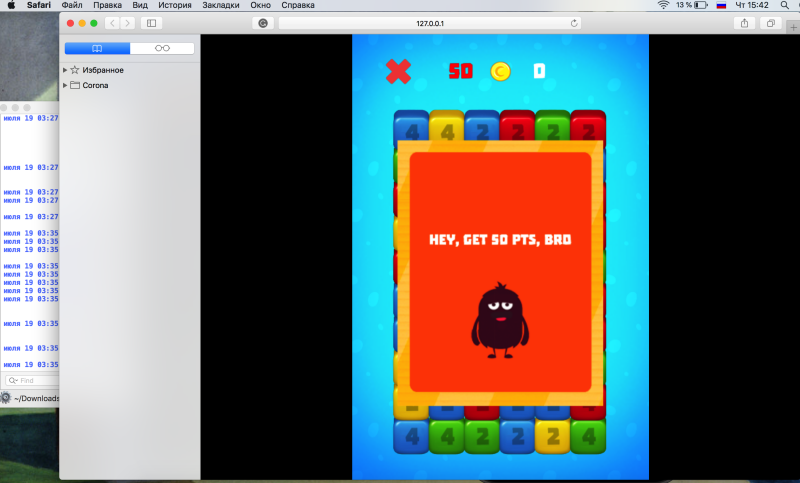Open the Закладки menu
The image size is (800, 483).
(221, 5)
